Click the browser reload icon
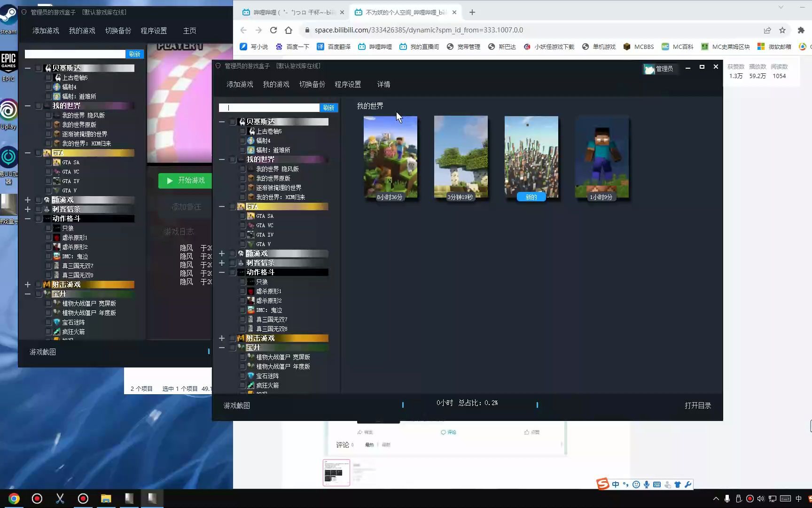 273,30
